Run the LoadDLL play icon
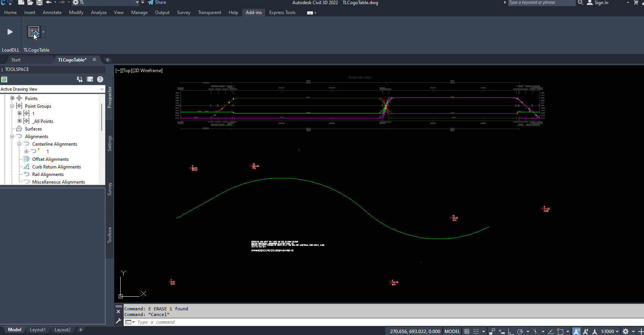 pos(10,32)
